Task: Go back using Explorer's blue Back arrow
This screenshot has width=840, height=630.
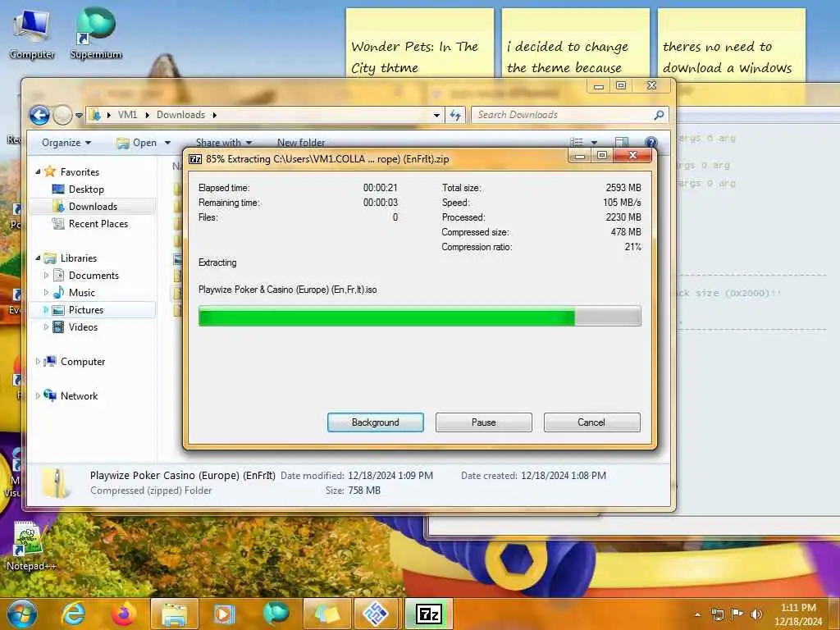Action: click(39, 115)
